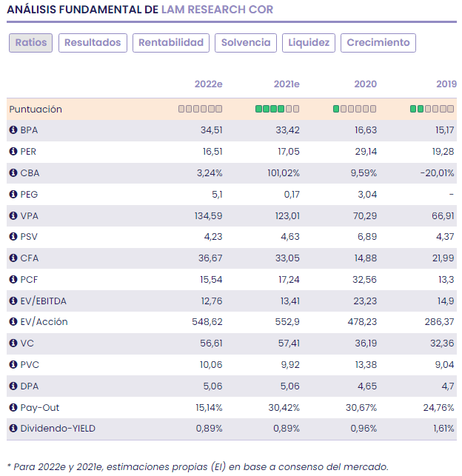The height and width of the screenshot is (476, 462).
Task: Click the DPA info icon
Action: tap(13, 386)
